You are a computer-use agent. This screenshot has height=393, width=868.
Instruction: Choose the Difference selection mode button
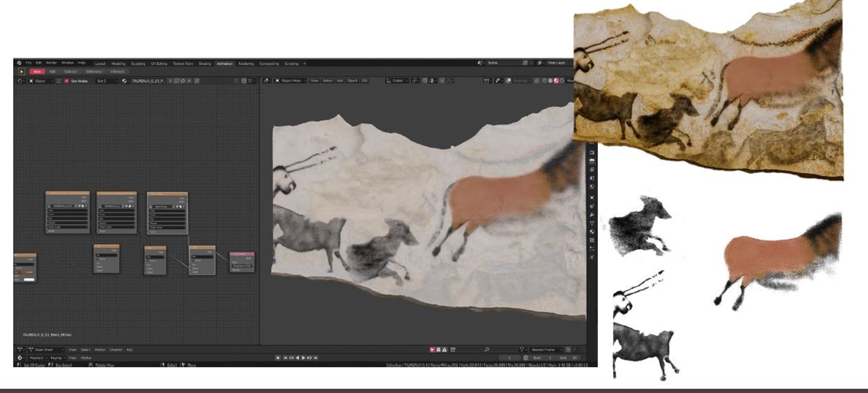[94, 71]
